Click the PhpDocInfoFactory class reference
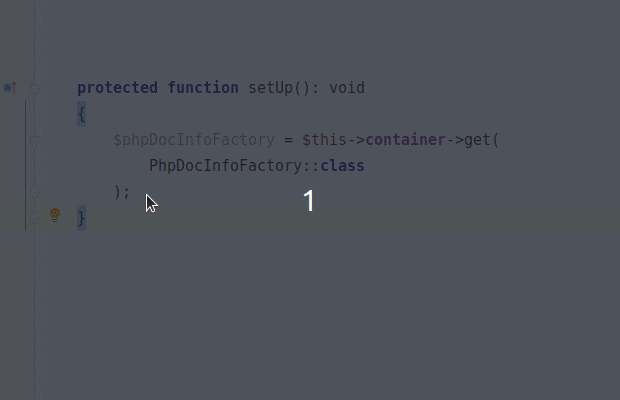Screen dimensions: 620x400 click(225, 166)
